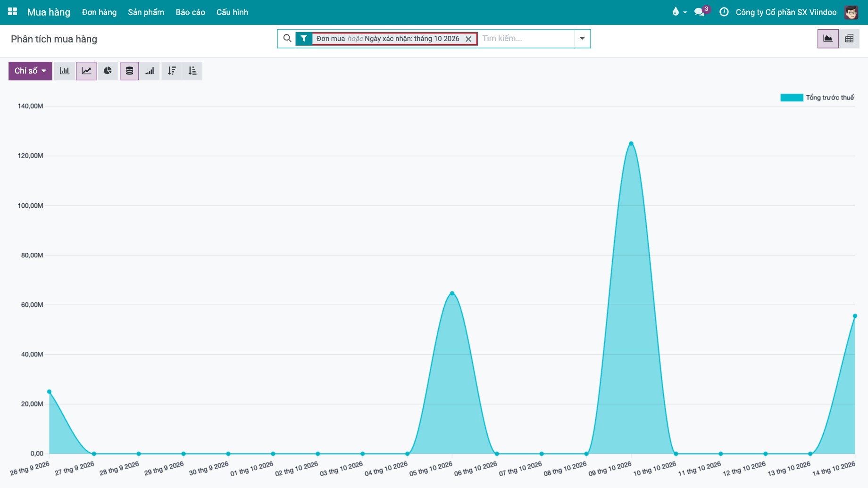Click the data point at 26 thg 9 2026
Image resolution: width=868 pixels, height=488 pixels.
49,392
